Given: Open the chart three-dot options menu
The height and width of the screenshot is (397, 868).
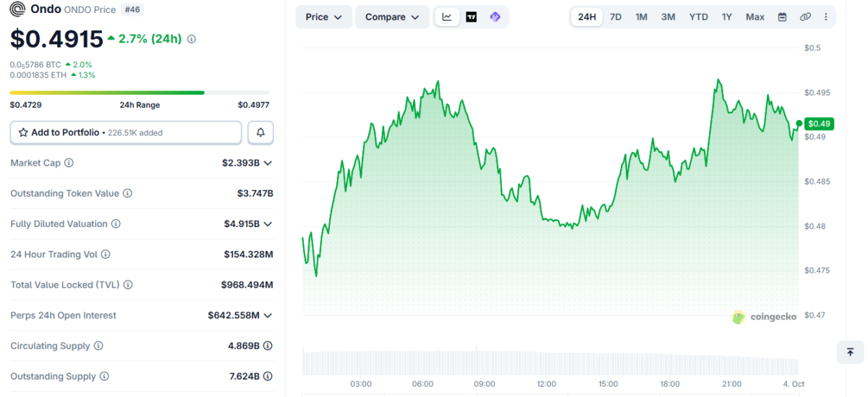Looking at the screenshot, I should (x=826, y=17).
